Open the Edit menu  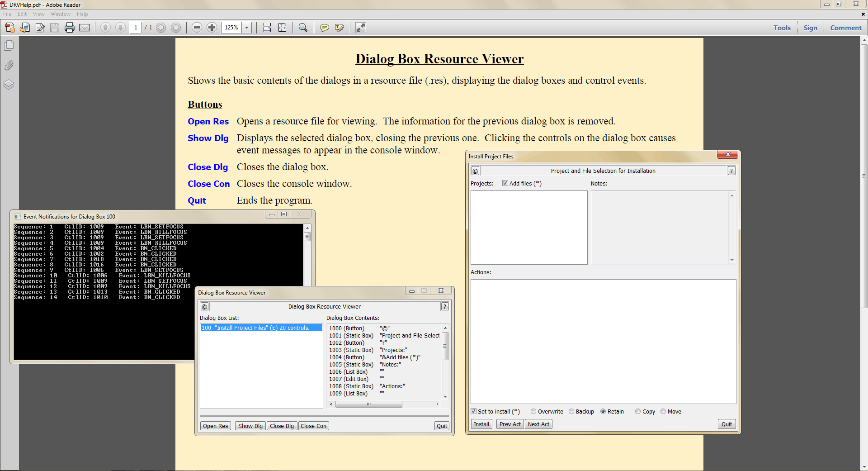pos(22,14)
